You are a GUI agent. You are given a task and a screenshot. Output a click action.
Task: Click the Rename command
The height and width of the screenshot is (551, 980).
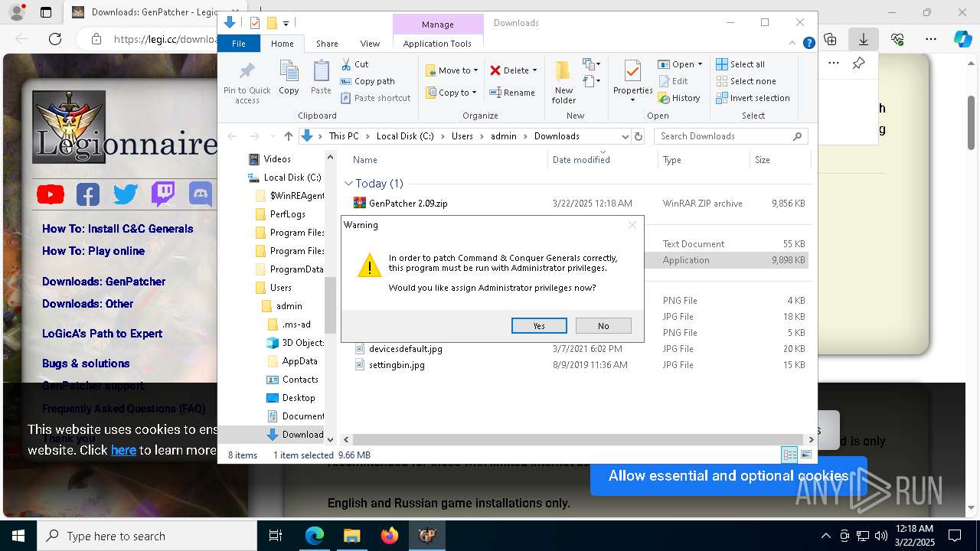tap(512, 93)
